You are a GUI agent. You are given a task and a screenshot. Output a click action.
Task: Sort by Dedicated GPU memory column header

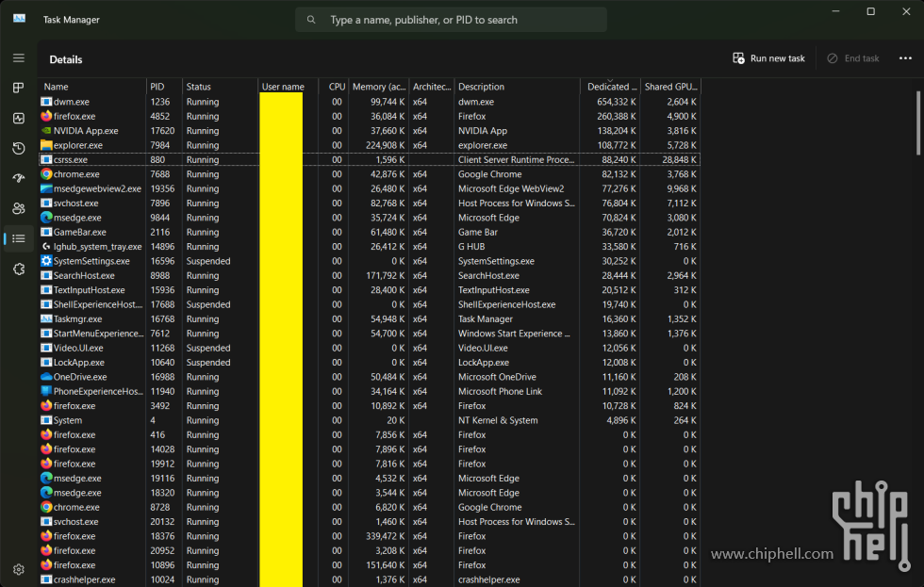coord(611,87)
